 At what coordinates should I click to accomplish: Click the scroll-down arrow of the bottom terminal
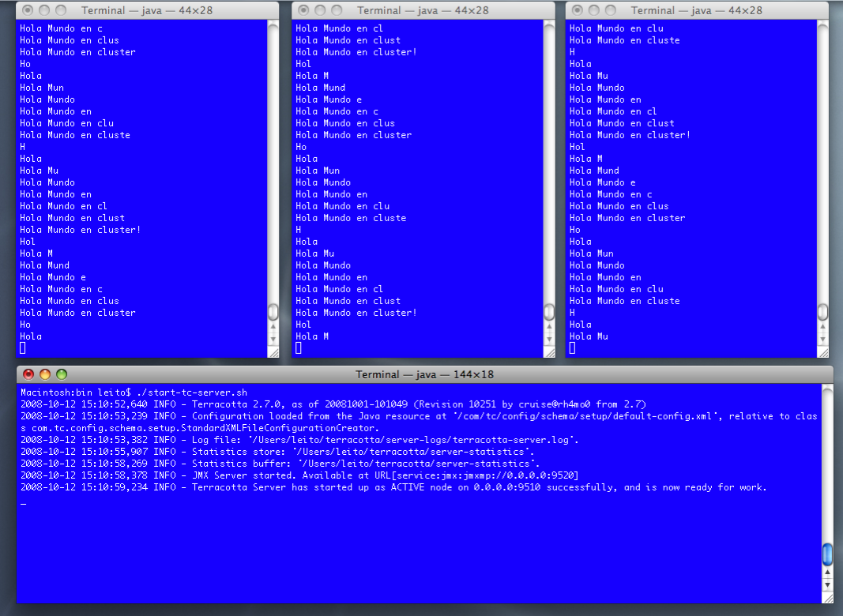[827, 584]
